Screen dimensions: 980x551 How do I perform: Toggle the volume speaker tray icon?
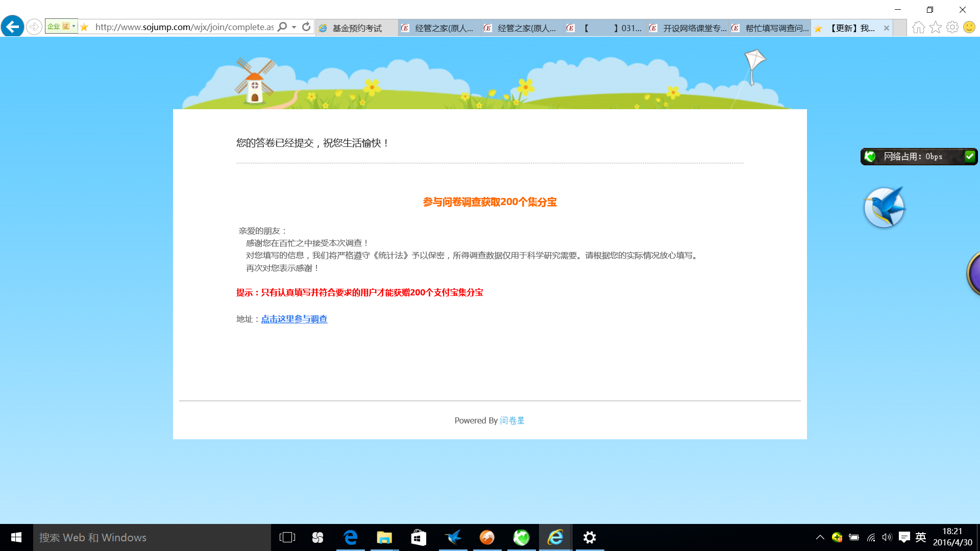coord(887,537)
